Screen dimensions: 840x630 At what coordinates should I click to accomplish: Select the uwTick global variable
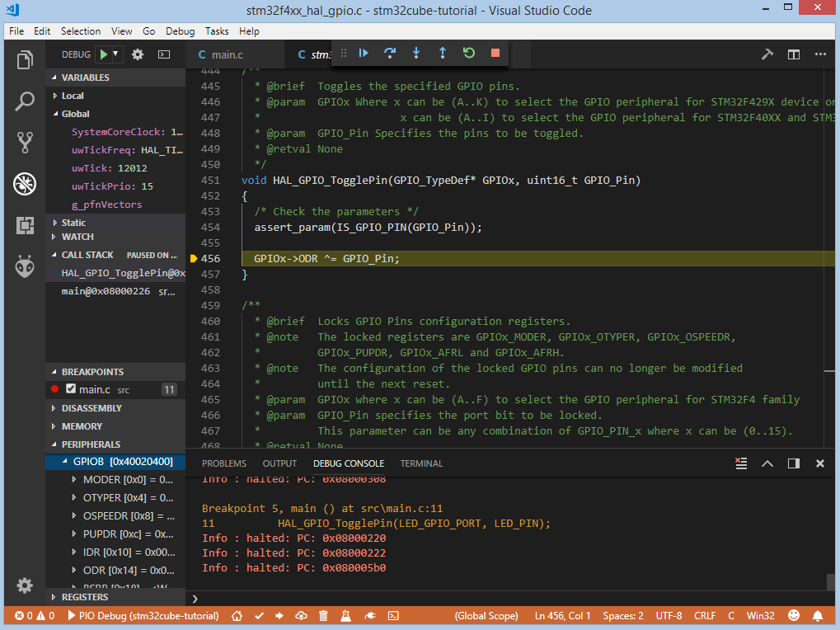[x=115, y=168]
